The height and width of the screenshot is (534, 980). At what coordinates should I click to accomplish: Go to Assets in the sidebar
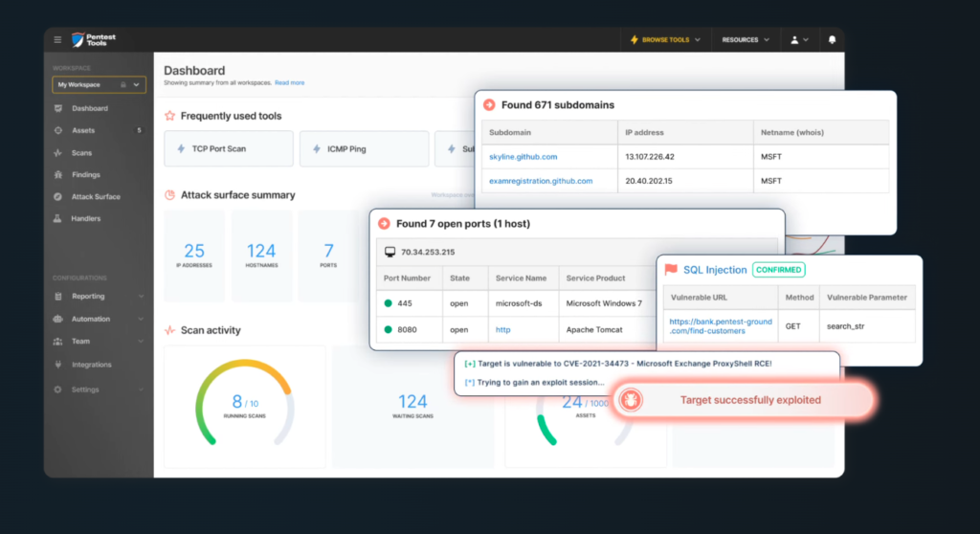click(83, 130)
